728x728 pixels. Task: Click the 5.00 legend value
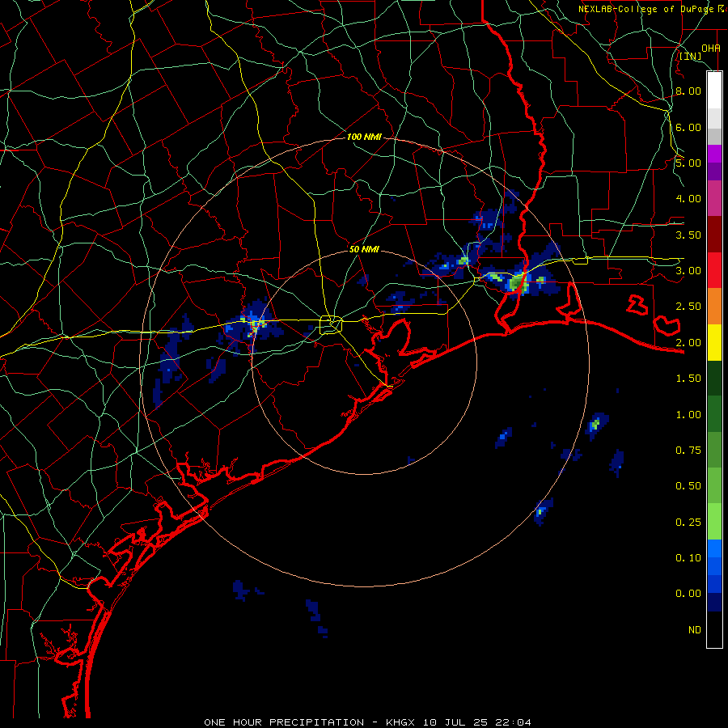[688, 163]
